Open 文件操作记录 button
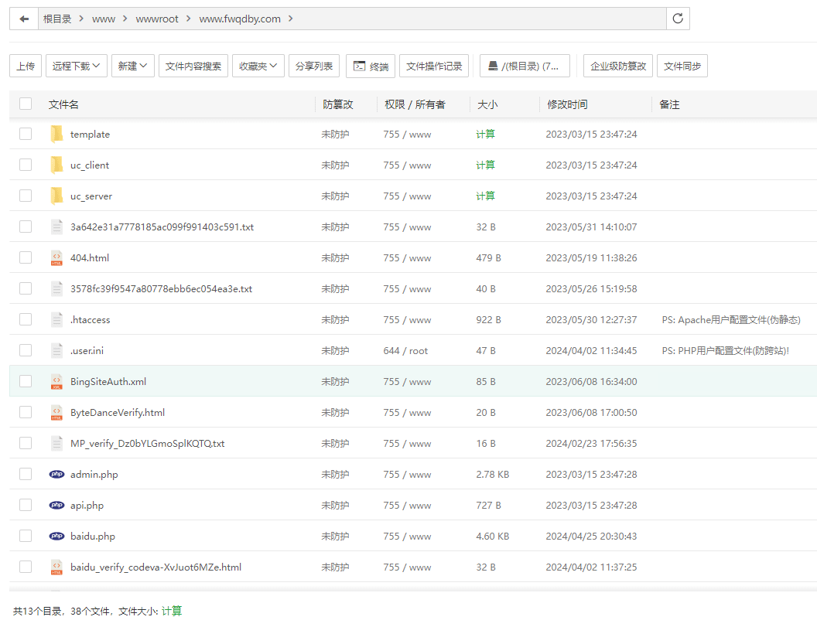The image size is (817, 644). point(434,66)
